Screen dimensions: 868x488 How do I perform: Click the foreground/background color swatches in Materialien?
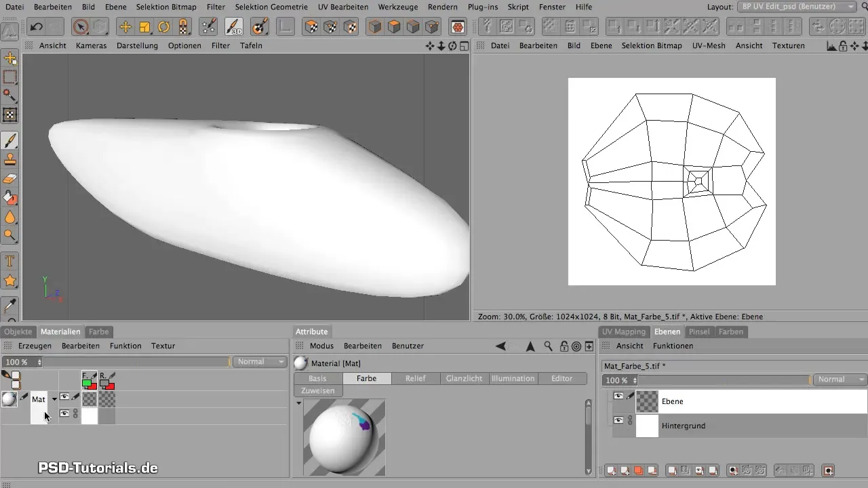click(12, 380)
